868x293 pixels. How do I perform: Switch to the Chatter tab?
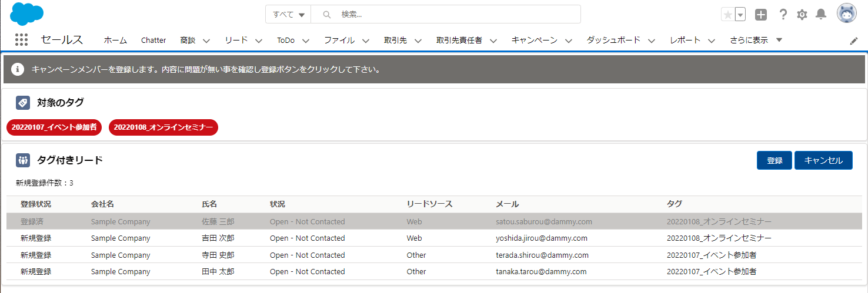pos(153,41)
